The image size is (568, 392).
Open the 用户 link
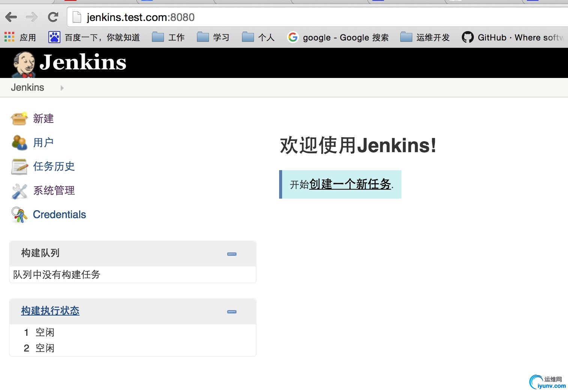pos(44,142)
